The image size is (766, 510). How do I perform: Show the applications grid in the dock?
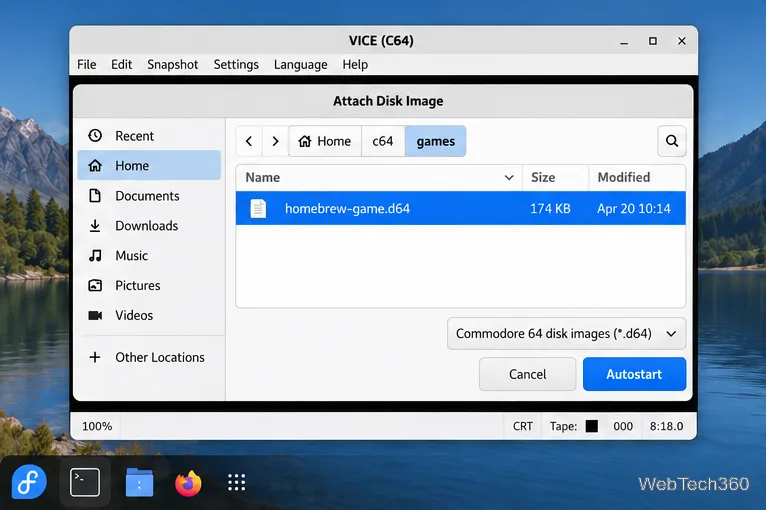click(236, 482)
